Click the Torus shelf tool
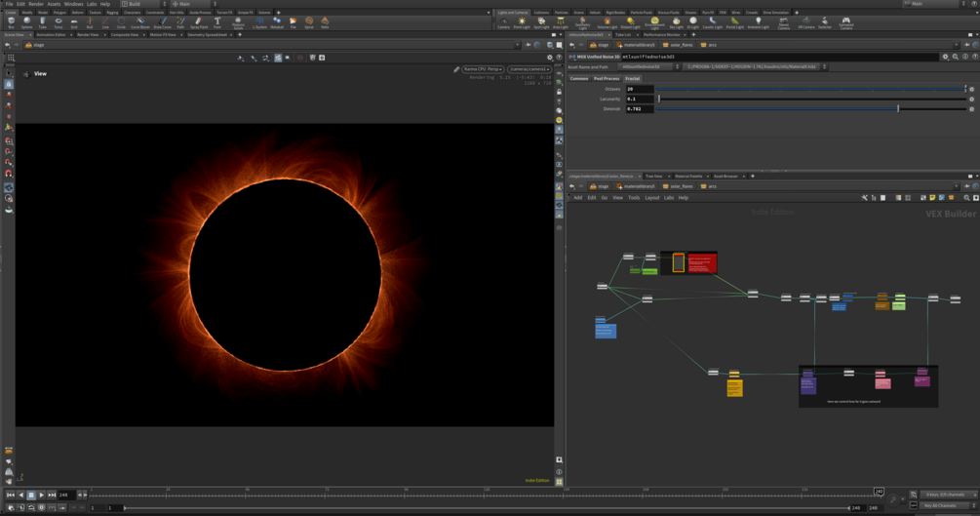This screenshot has height=516, width=980. point(59,21)
